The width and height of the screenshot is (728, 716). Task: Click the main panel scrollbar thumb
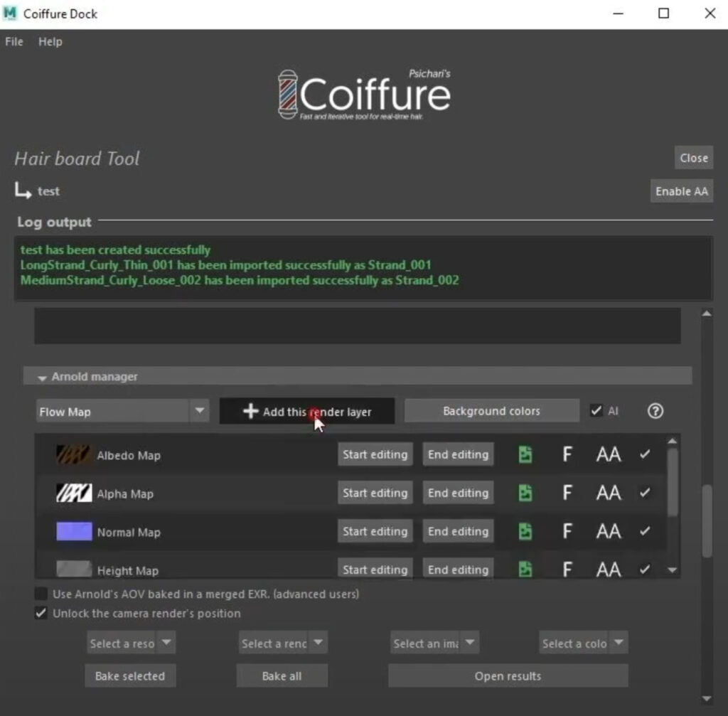(707, 521)
